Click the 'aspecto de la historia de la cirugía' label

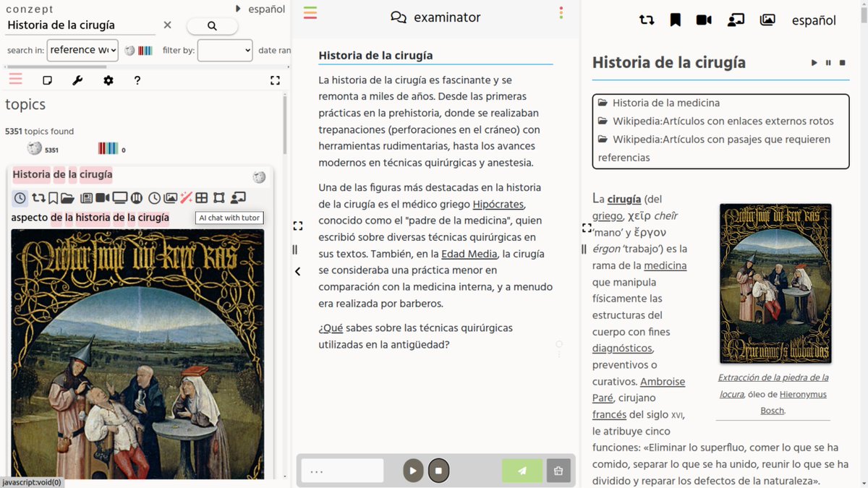click(x=90, y=218)
